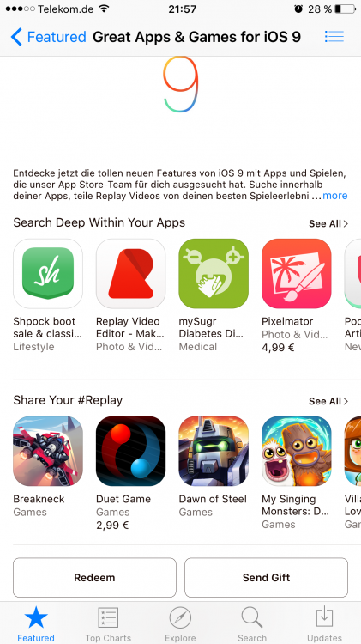Open the Breakneck game icon
Screen dimensions: 361x644
48,451
